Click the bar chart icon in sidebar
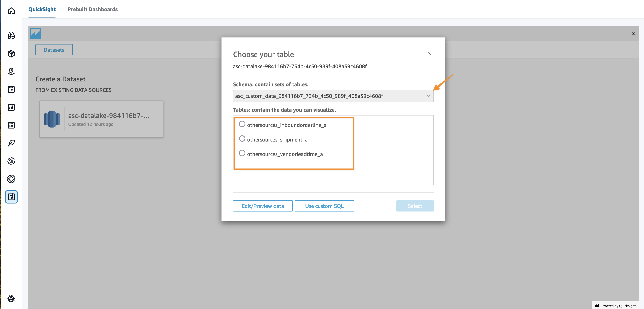 point(11,107)
